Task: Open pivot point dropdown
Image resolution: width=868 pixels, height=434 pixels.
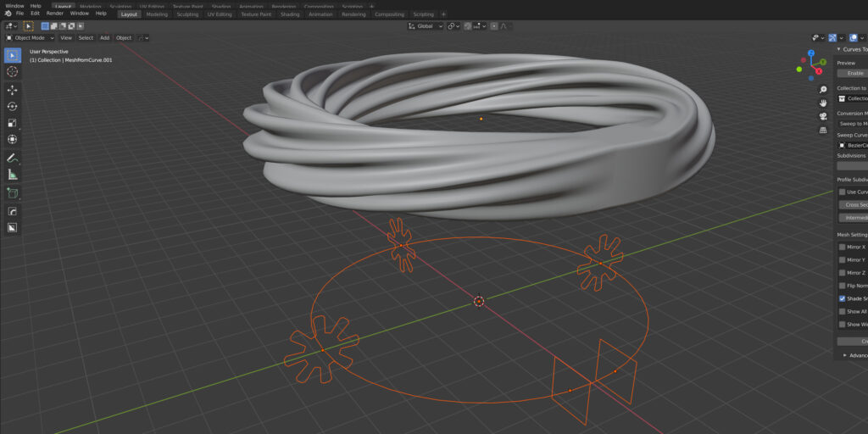Action: 454,26
